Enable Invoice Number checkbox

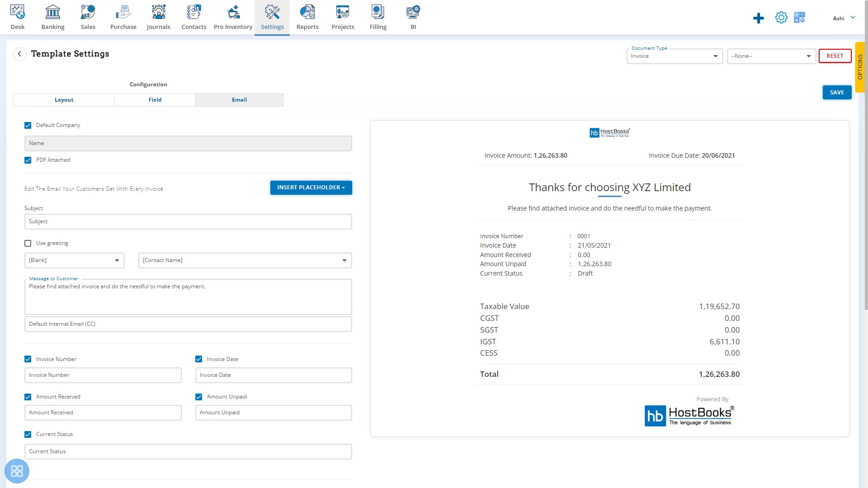point(28,359)
